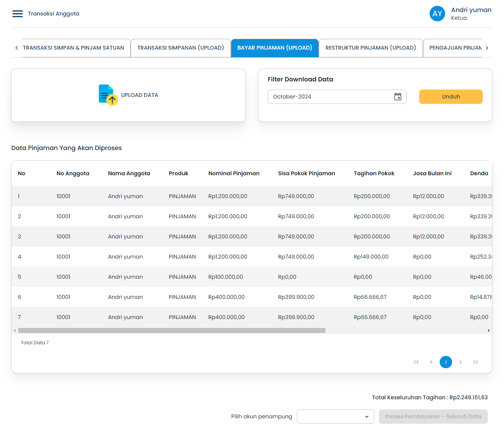Select page 1 in pagination
The image size is (504, 440).
click(x=446, y=362)
